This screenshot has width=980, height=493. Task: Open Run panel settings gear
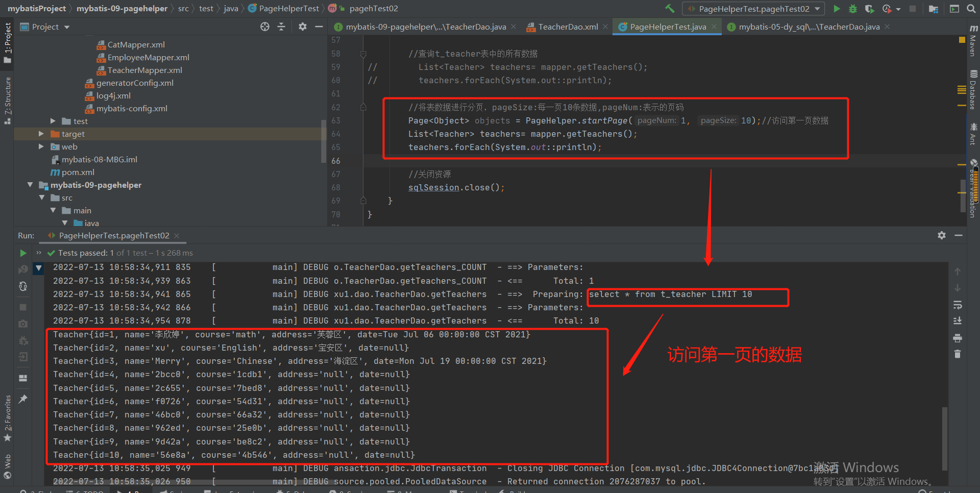click(x=942, y=235)
